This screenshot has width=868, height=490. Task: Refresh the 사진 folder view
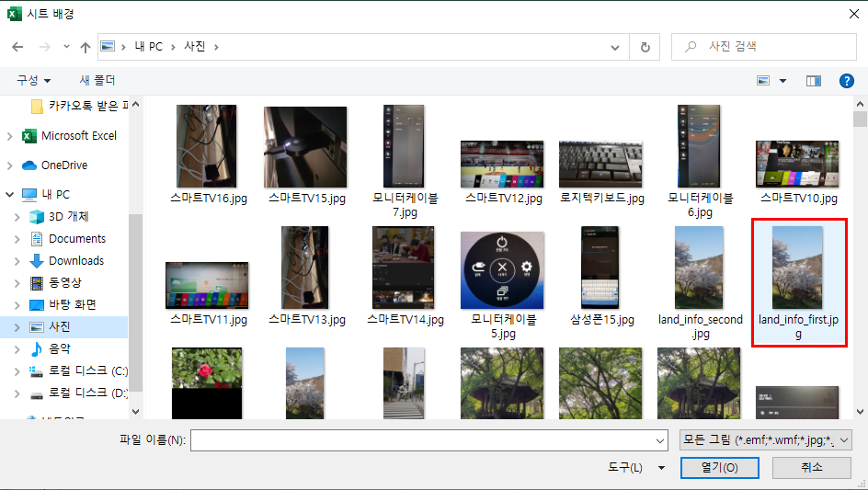645,47
